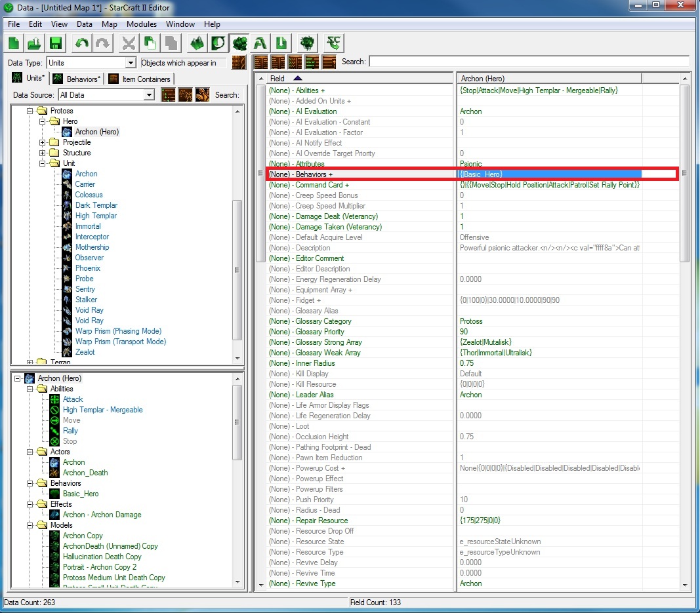
Task: Save the map with the floppy disk icon
Action: pyautogui.click(x=55, y=43)
